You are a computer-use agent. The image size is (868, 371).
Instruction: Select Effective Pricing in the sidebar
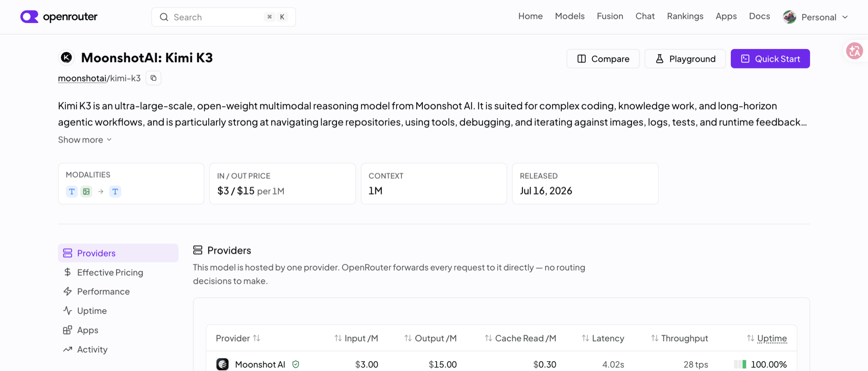point(118,272)
